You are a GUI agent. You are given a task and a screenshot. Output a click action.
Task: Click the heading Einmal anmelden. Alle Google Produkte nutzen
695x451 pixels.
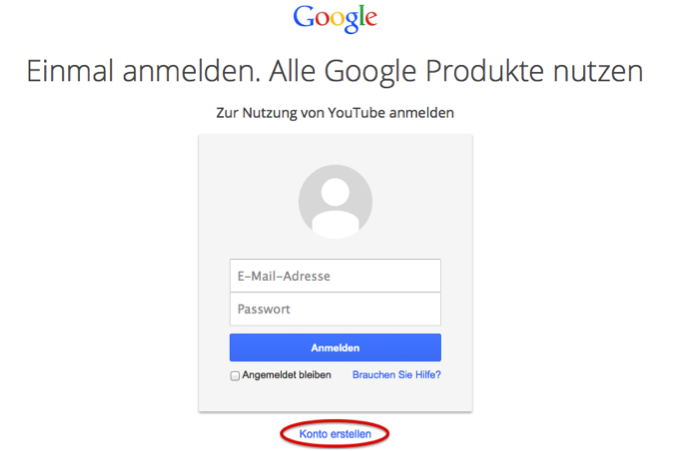(335, 71)
